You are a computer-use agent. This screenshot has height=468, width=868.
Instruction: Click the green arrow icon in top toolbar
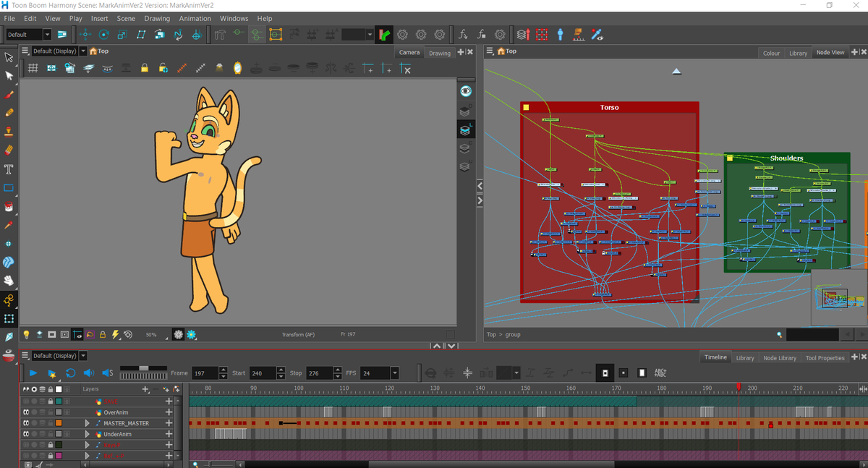(x=385, y=35)
